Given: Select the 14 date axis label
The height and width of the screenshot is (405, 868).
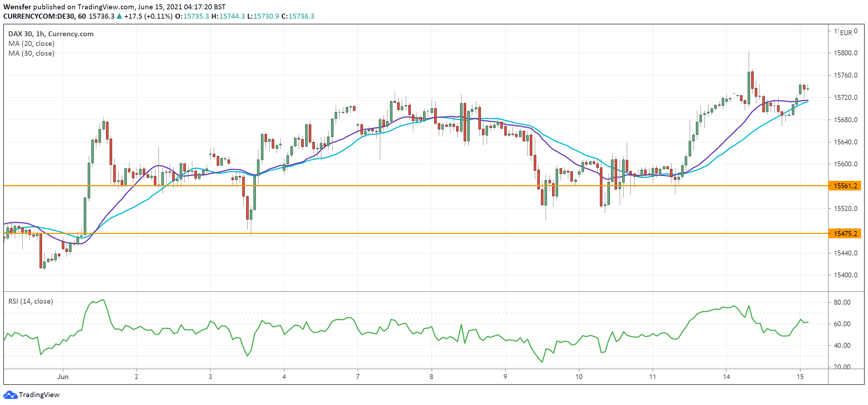Looking at the screenshot, I should pos(726,377).
